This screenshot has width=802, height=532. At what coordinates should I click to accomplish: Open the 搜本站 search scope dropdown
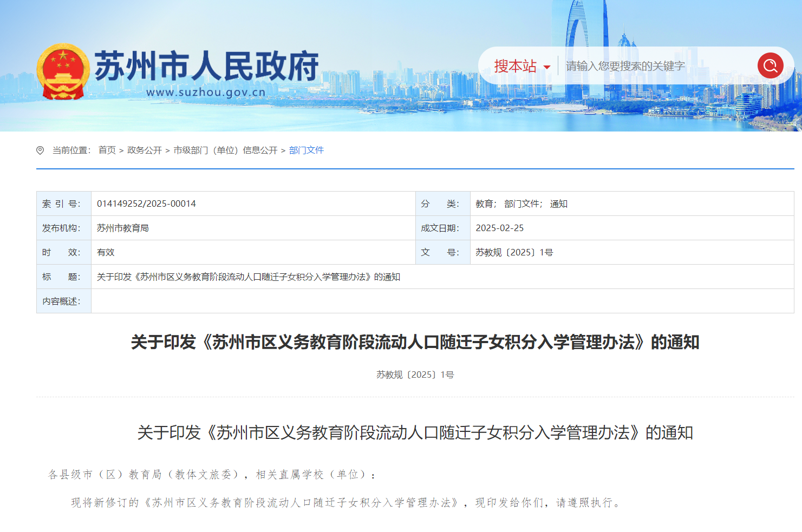click(x=521, y=67)
